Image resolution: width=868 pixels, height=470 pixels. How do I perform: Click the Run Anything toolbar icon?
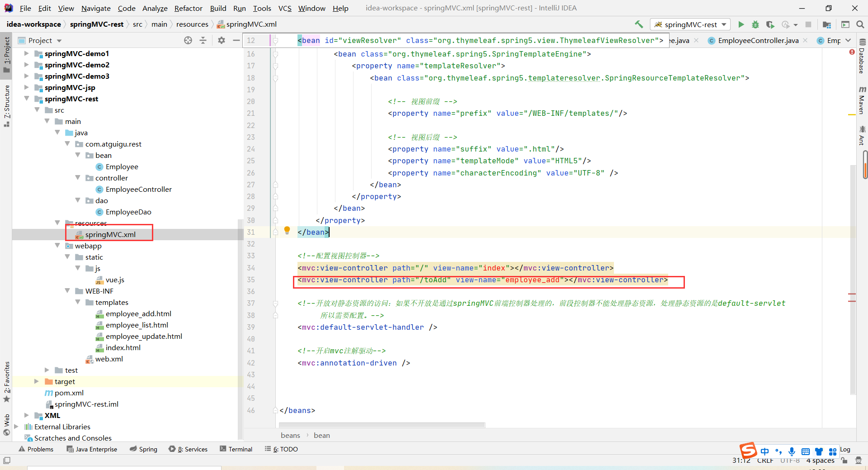pos(845,24)
